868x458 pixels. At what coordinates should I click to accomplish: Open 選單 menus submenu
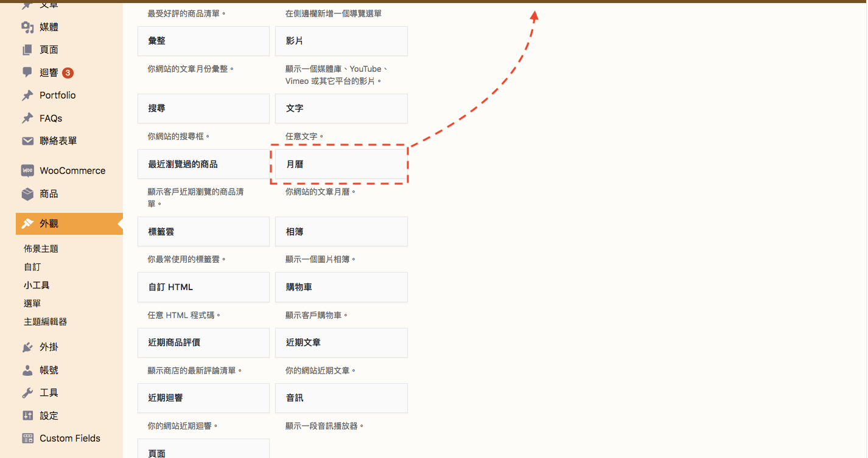(x=32, y=304)
